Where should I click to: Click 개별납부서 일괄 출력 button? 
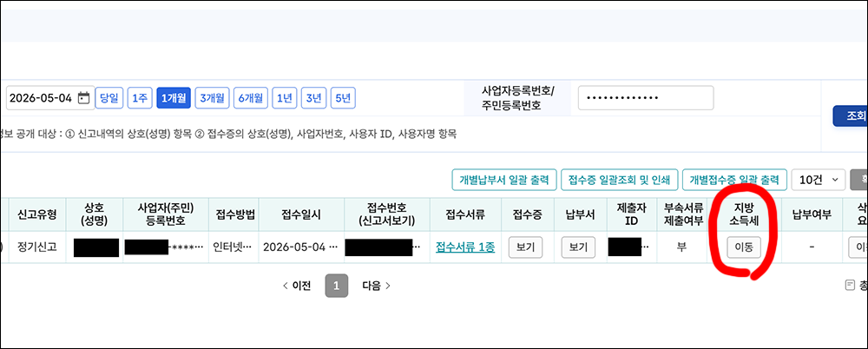(x=503, y=180)
